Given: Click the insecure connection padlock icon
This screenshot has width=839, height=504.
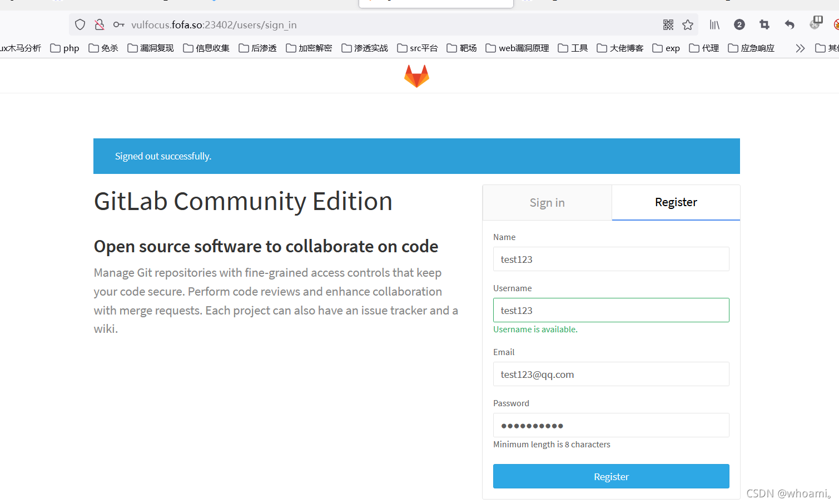Looking at the screenshot, I should pyautogui.click(x=100, y=24).
